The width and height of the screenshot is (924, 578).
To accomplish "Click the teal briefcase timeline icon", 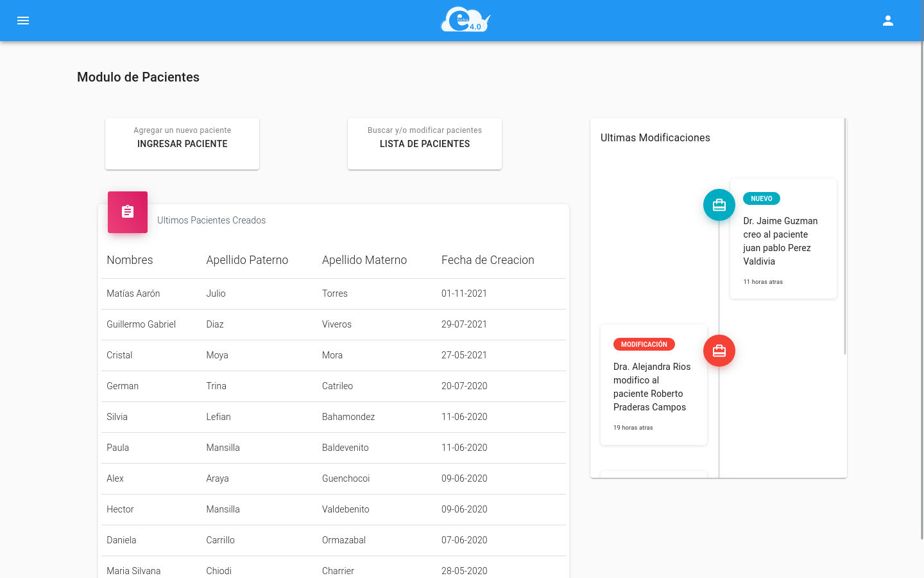I will (719, 205).
